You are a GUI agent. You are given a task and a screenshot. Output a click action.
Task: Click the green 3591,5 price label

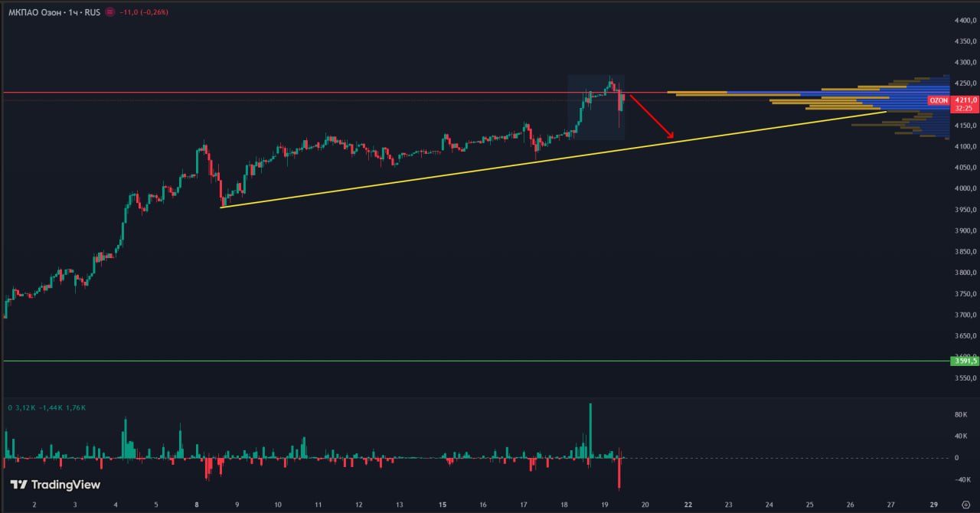964,361
